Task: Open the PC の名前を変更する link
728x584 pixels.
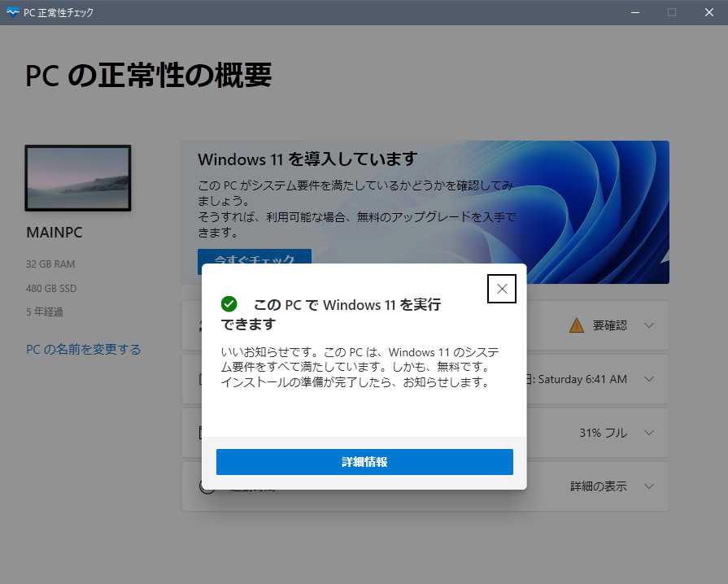Action: tap(84, 349)
